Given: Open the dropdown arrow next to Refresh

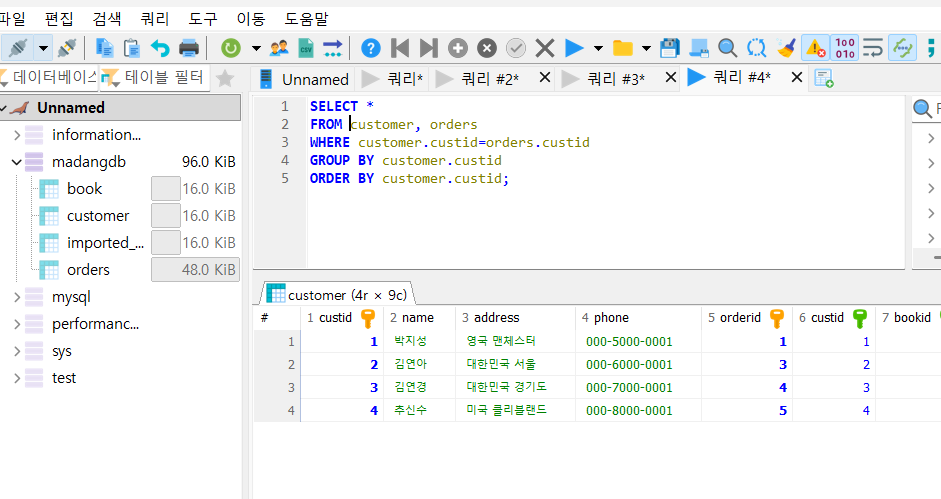Looking at the screenshot, I should (256, 48).
